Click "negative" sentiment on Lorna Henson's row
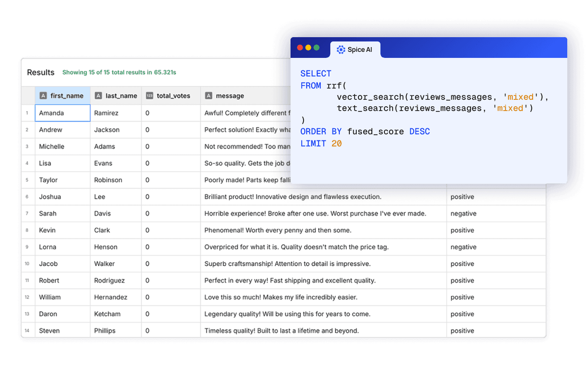588x375 pixels. 463,247
